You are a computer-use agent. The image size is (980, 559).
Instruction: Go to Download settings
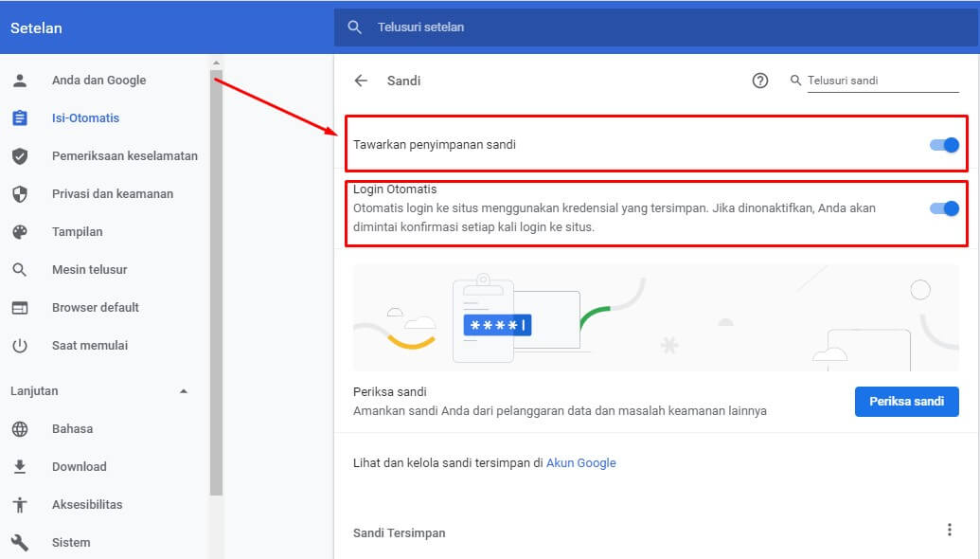point(80,466)
